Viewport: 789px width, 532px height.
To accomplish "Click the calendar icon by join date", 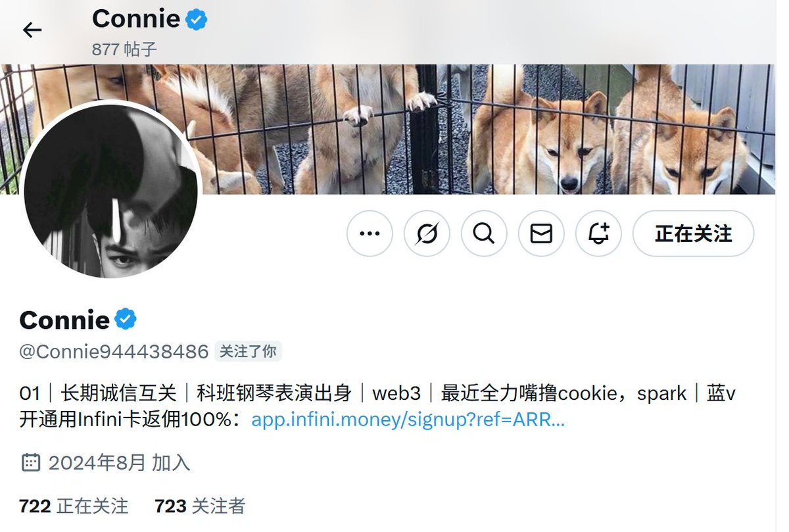I will (x=31, y=462).
